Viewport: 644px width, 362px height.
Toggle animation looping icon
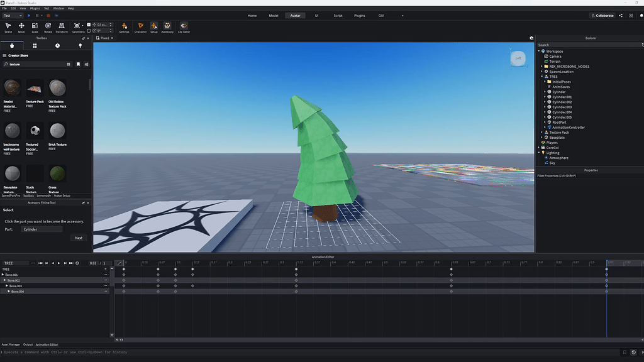77,263
